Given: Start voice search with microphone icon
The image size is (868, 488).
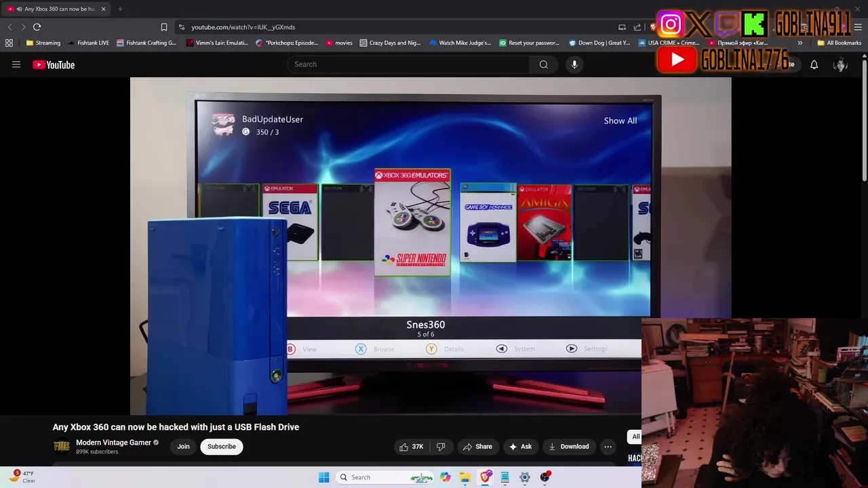Looking at the screenshot, I should tap(574, 64).
